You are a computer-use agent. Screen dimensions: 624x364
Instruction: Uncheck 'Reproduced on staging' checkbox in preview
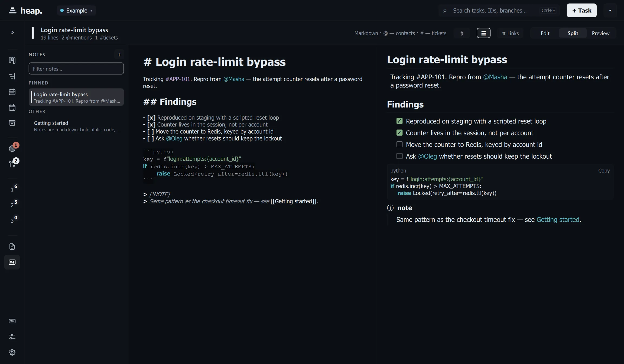pyautogui.click(x=399, y=121)
